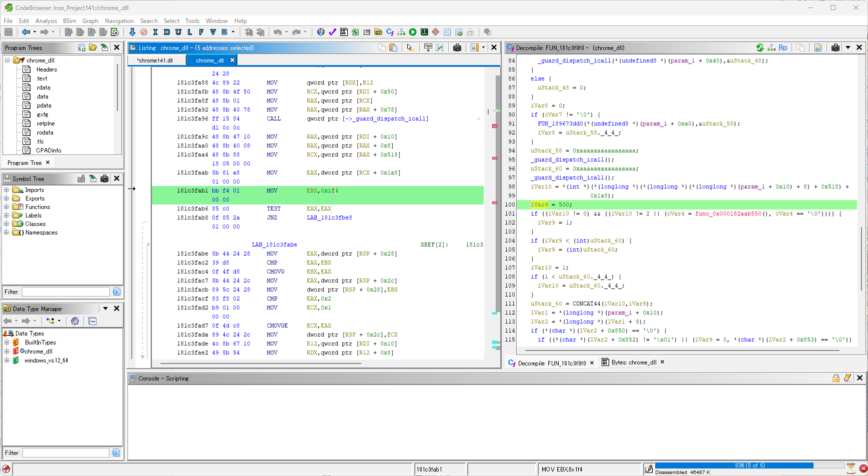Toggle the console scroll lock icon
This screenshot has width=868, height=476.
[x=836, y=378]
